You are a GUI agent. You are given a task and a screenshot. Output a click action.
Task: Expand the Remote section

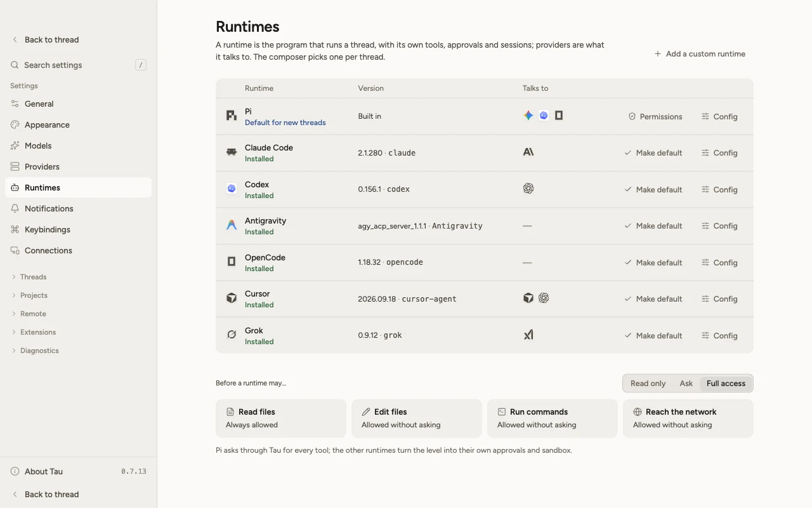[x=78, y=314]
